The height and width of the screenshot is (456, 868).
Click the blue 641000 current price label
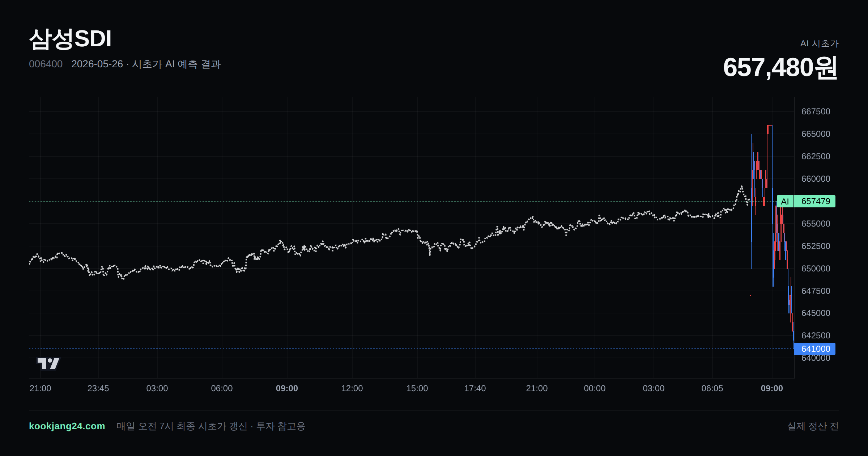tap(815, 349)
